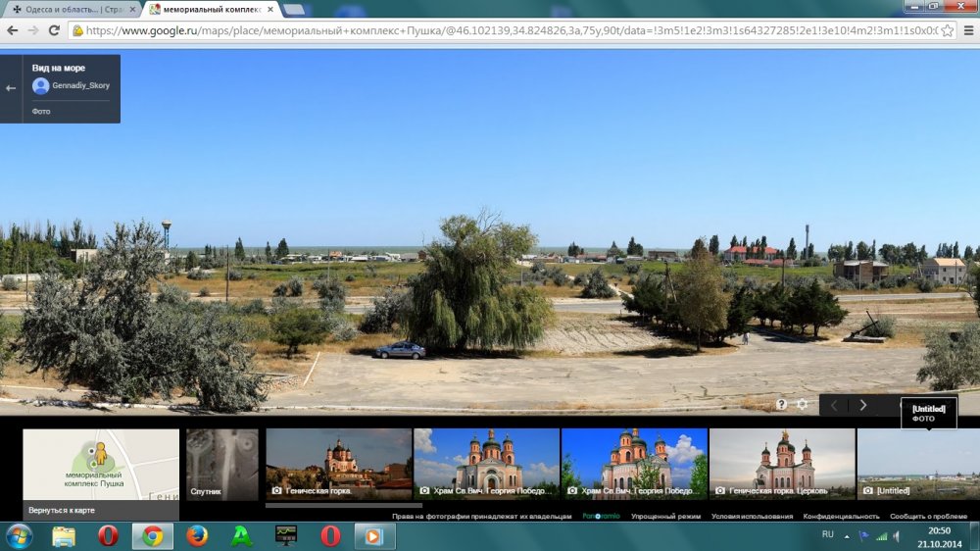The height and width of the screenshot is (551, 980).
Task: Show hidden tray icons arrow
Action: pyautogui.click(x=847, y=536)
